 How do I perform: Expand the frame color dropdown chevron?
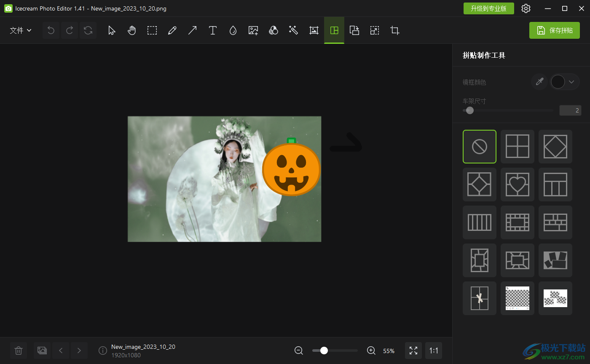point(571,82)
